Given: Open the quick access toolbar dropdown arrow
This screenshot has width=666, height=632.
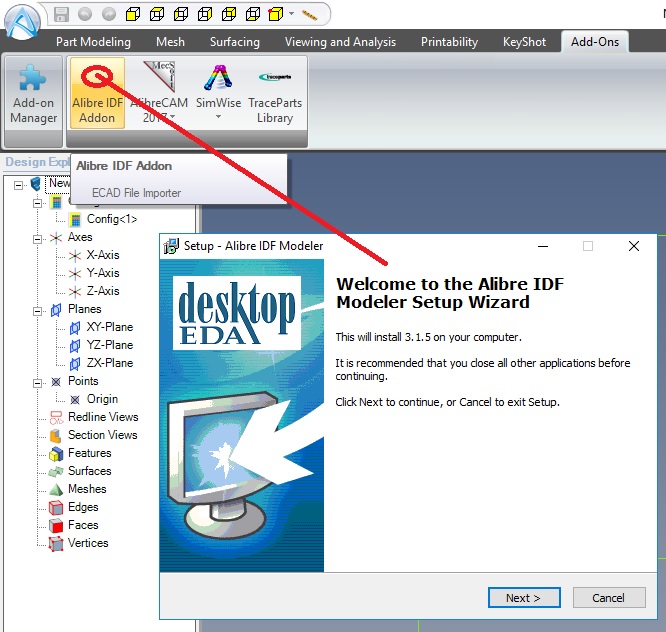Looking at the screenshot, I should [x=292, y=15].
